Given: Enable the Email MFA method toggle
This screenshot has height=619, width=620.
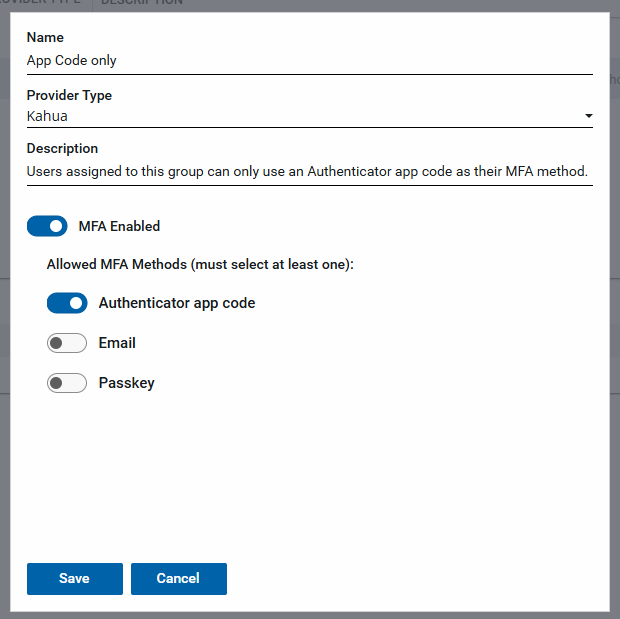Looking at the screenshot, I should click(67, 343).
